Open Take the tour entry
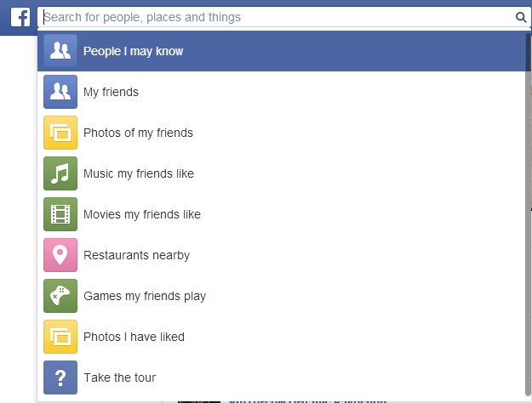 click(x=281, y=377)
